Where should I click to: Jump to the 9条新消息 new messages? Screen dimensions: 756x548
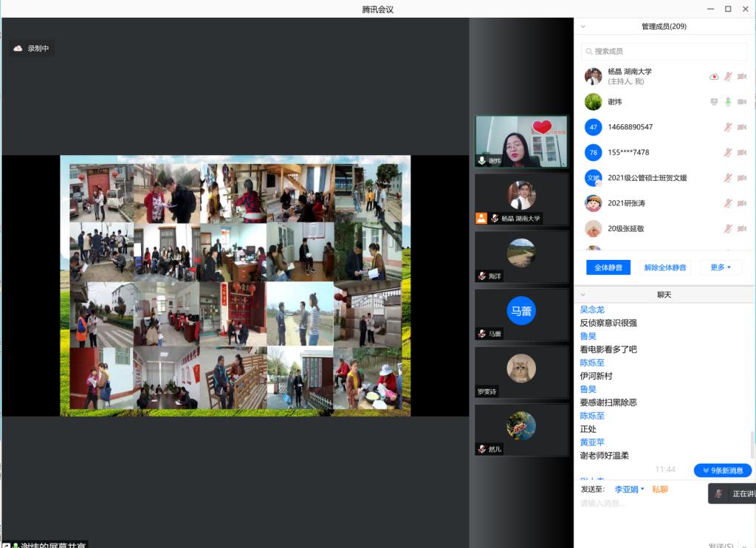coord(722,470)
